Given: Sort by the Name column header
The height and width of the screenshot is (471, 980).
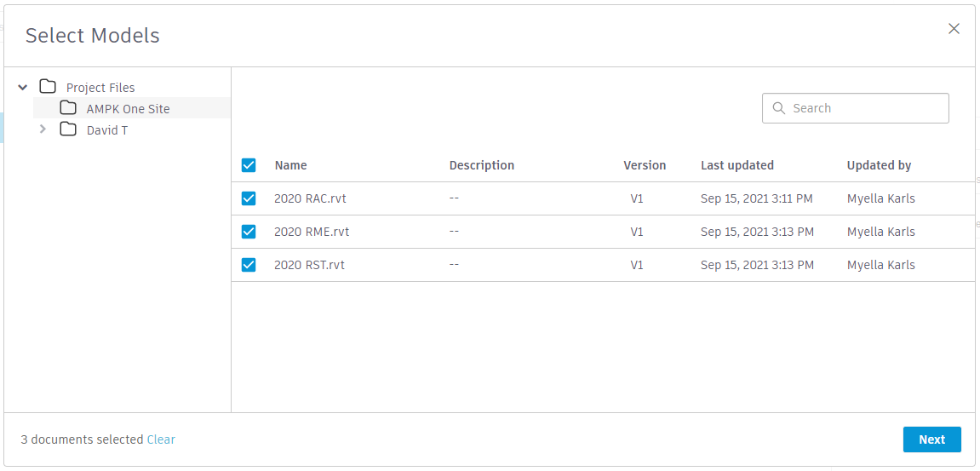Looking at the screenshot, I should 290,165.
